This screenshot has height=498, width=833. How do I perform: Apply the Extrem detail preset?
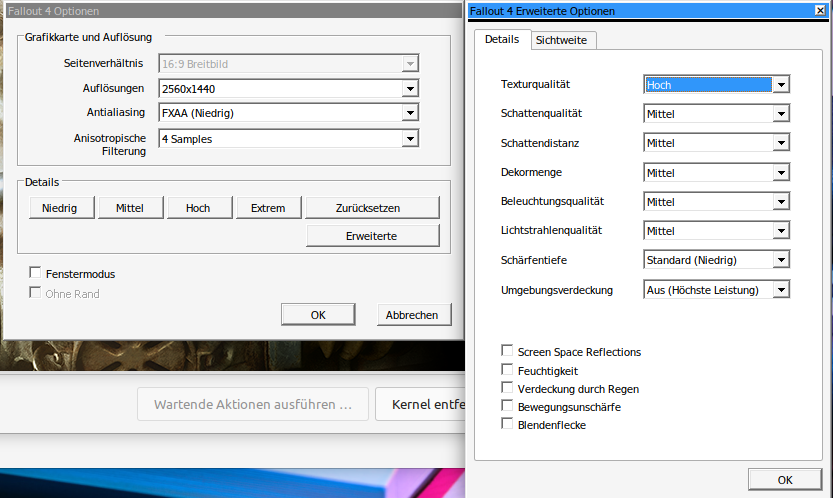click(268, 208)
